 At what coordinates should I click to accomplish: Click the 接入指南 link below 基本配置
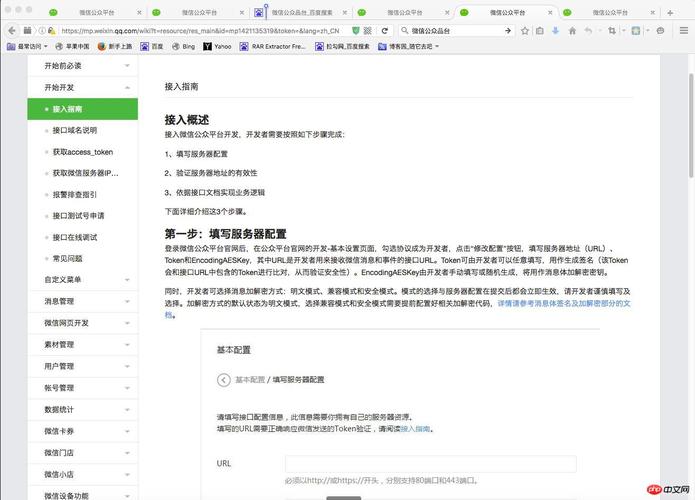[x=415, y=429]
